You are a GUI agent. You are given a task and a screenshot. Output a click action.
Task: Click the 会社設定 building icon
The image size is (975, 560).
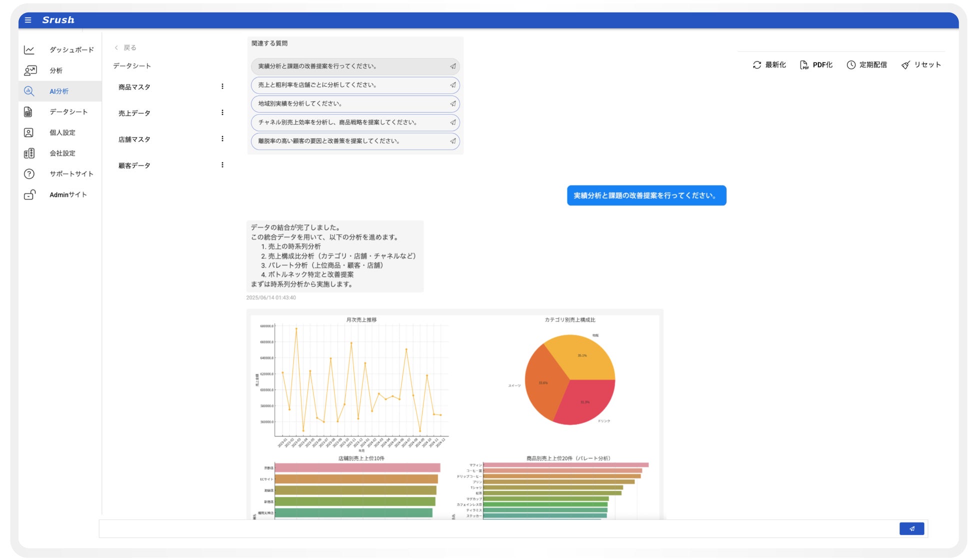pos(29,153)
